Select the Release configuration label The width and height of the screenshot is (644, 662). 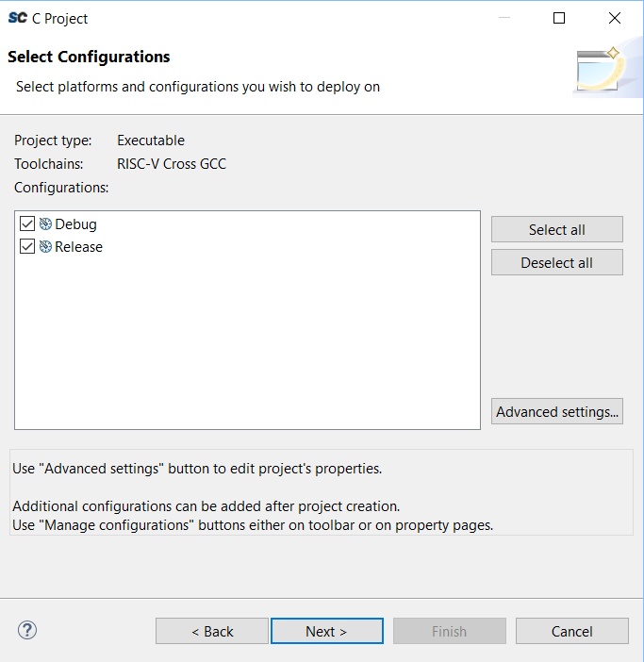click(x=79, y=247)
